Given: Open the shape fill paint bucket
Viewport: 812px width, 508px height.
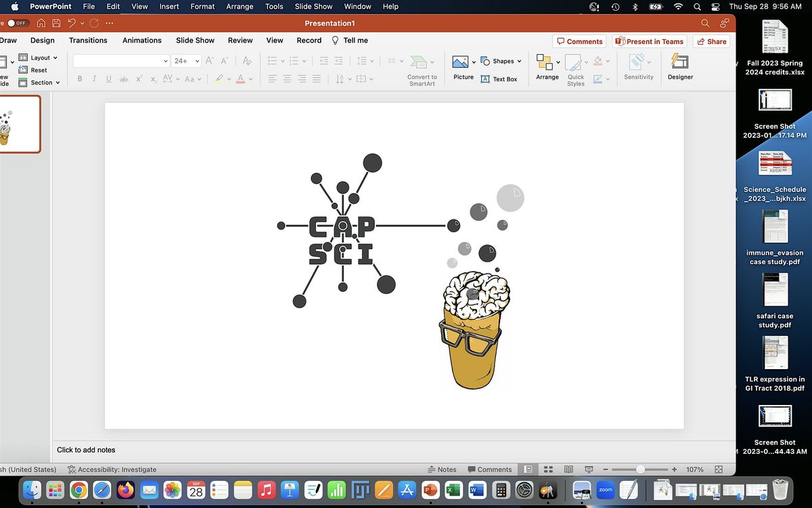Looking at the screenshot, I should (x=597, y=61).
